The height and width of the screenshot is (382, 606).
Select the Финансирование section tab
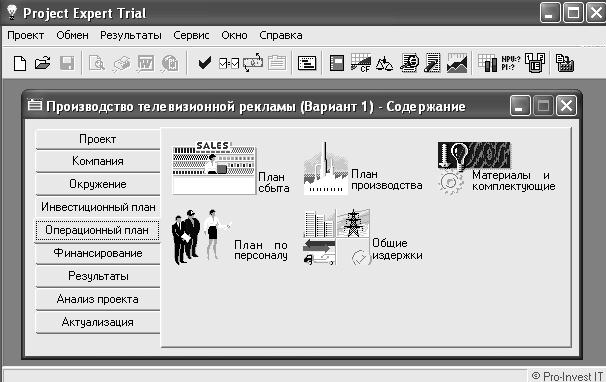[97, 253]
